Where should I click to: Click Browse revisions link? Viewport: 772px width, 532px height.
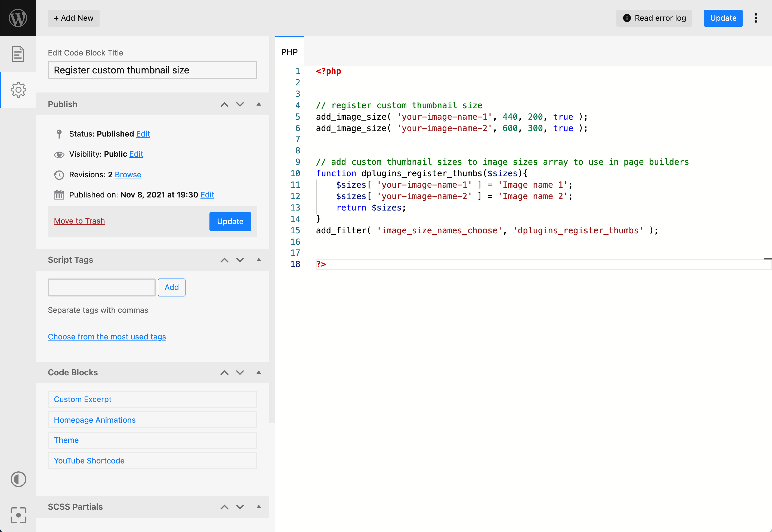click(x=128, y=174)
